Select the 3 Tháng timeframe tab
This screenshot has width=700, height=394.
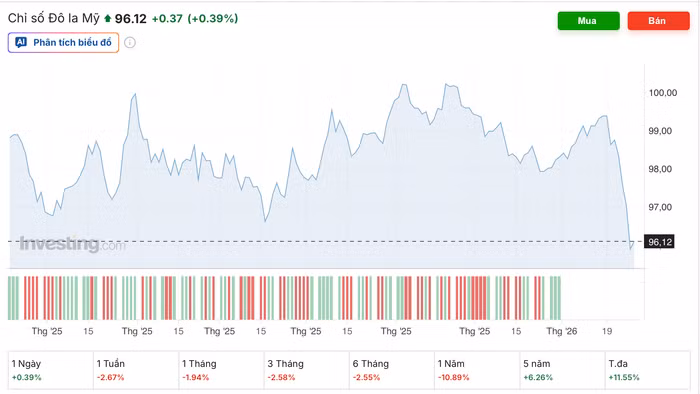pyautogui.click(x=307, y=370)
